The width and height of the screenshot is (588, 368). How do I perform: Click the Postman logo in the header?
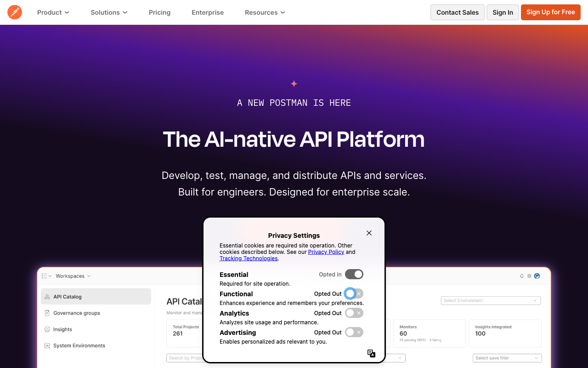click(15, 12)
